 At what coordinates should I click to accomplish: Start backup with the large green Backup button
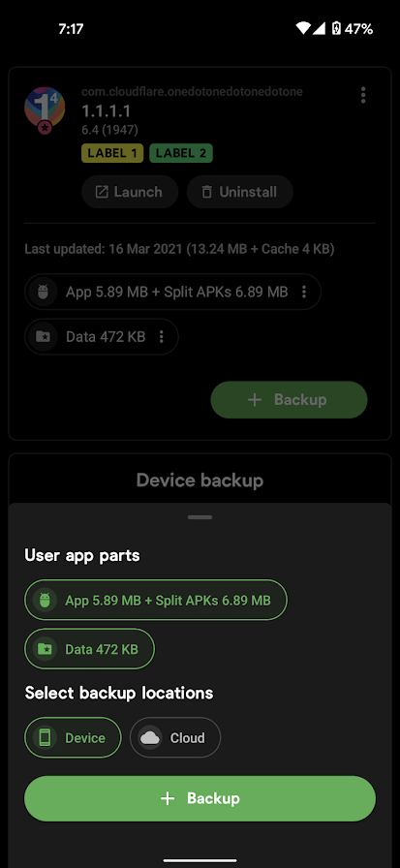tap(200, 798)
